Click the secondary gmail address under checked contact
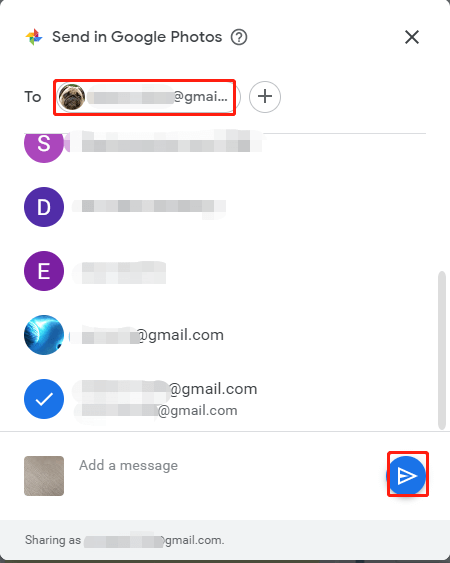This screenshot has height=563, width=450. point(156,410)
